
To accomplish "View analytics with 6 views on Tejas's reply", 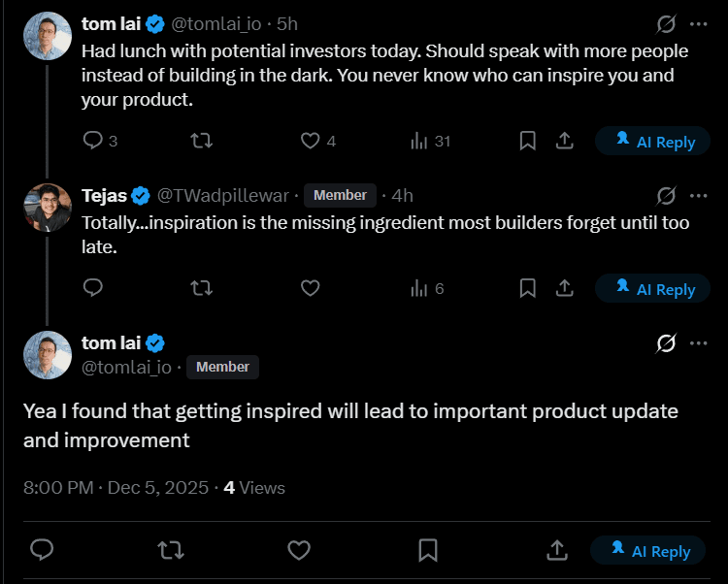I will [420, 288].
